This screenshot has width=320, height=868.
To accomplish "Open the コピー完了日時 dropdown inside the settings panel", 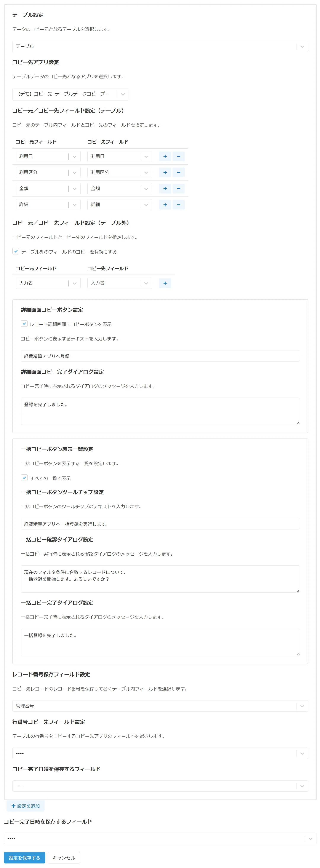I will (160, 786).
